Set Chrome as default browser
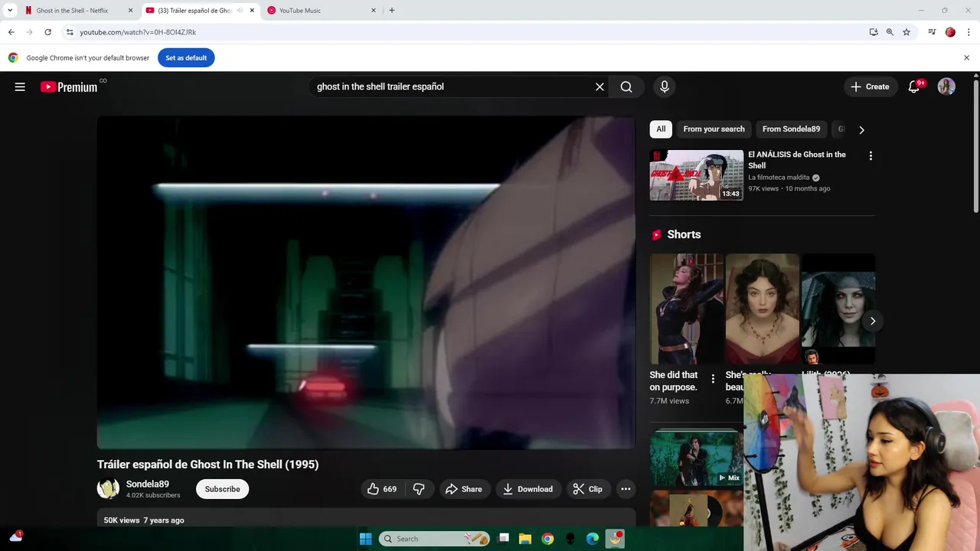The width and height of the screenshot is (980, 551). coord(186,58)
